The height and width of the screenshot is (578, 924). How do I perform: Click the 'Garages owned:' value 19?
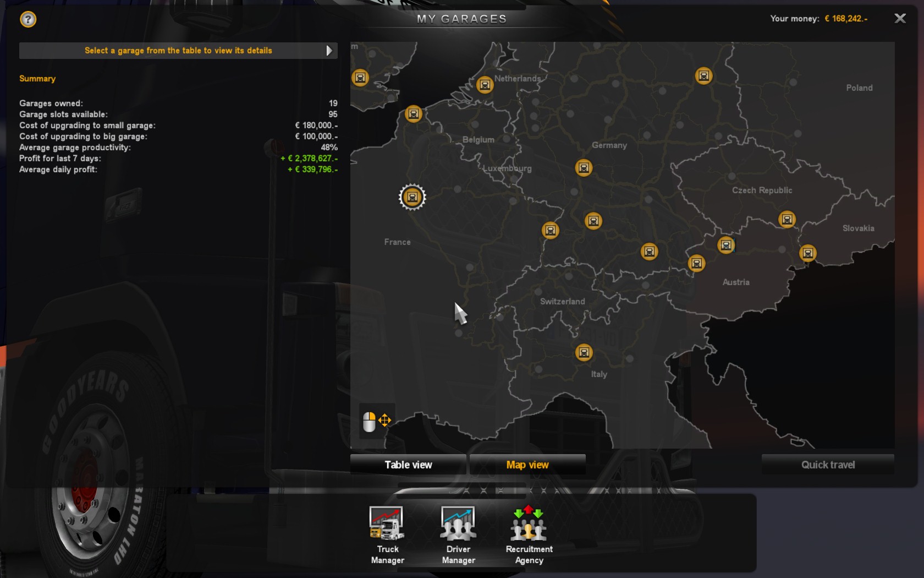[333, 103]
